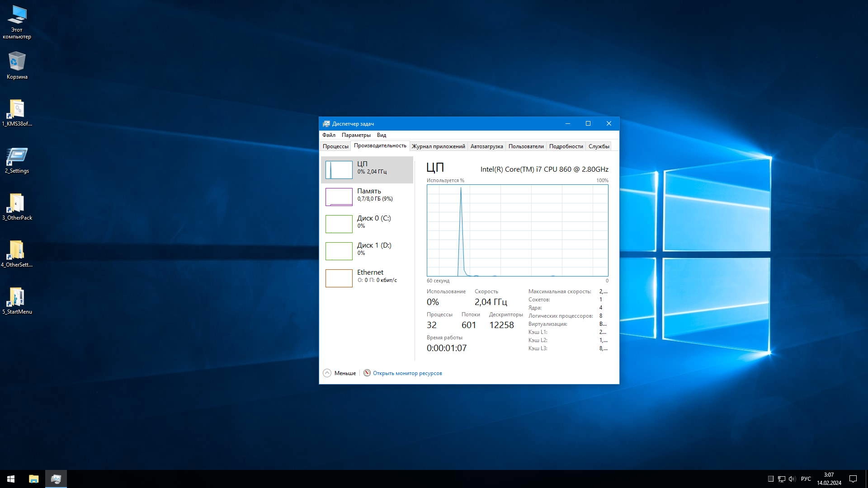Select Диск 1 (D:) graph item
This screenshot has width=868, height=488.
tap(339, 251)
